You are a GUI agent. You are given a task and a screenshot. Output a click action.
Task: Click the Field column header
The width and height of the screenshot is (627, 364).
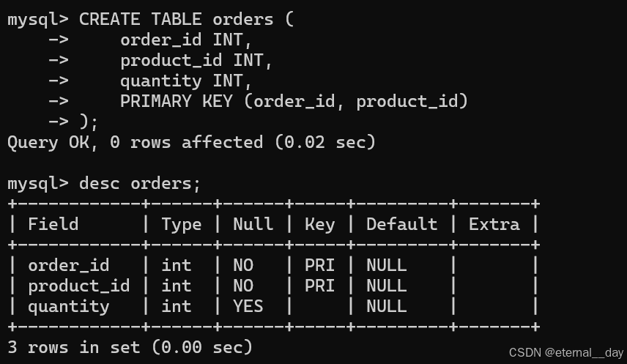point(53,224)
